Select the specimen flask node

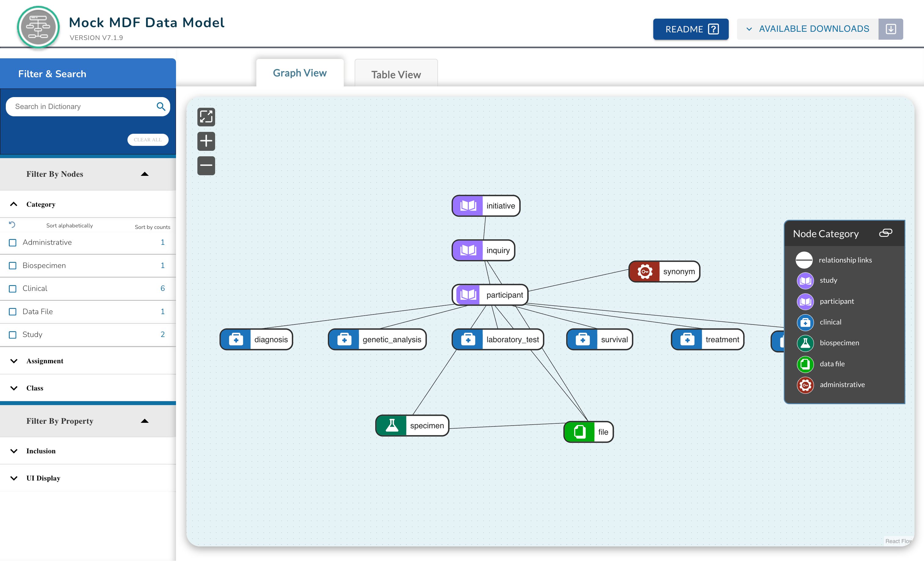(412, 425)
